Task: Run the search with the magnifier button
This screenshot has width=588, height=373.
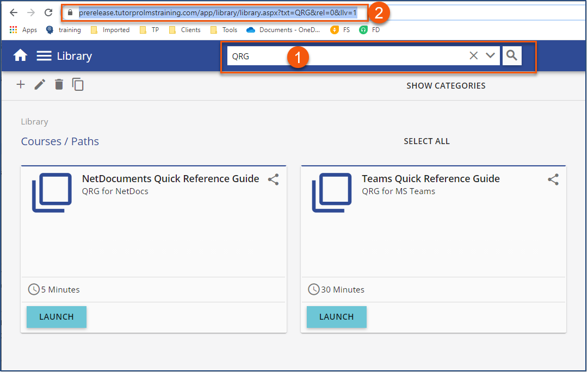Action: [x=512, y=56]
